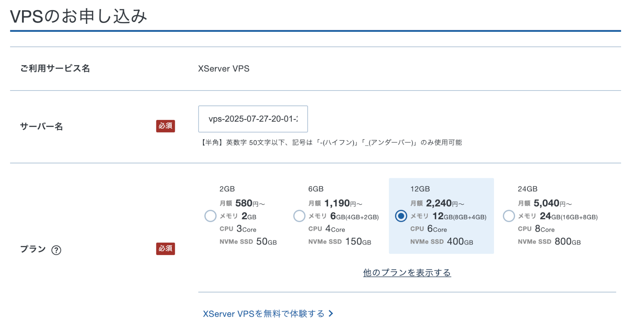
Task: Click the CPU 8Core text
Action: pyautogui.click(x=536, y=229)
